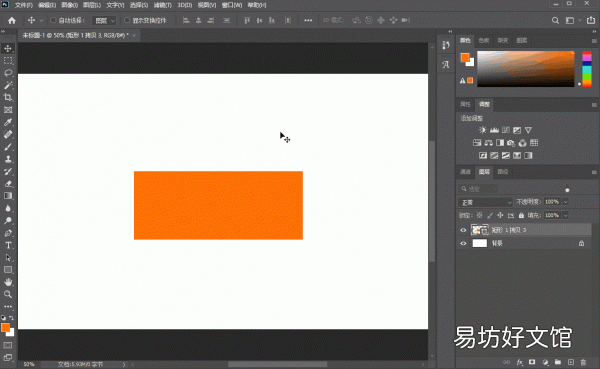
Task: Enable Show Transform Controls checkbox
Action: (127, 20)
